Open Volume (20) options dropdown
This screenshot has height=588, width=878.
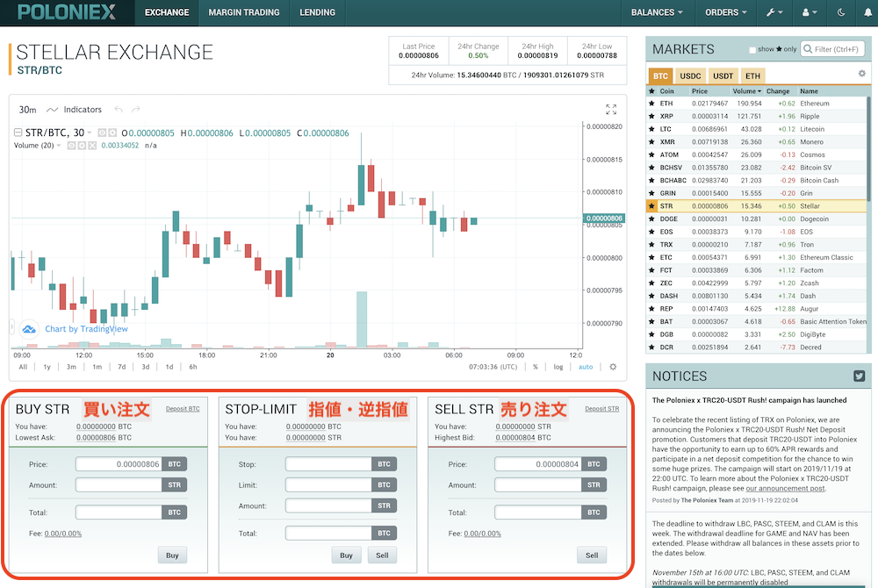coord(59,146)
